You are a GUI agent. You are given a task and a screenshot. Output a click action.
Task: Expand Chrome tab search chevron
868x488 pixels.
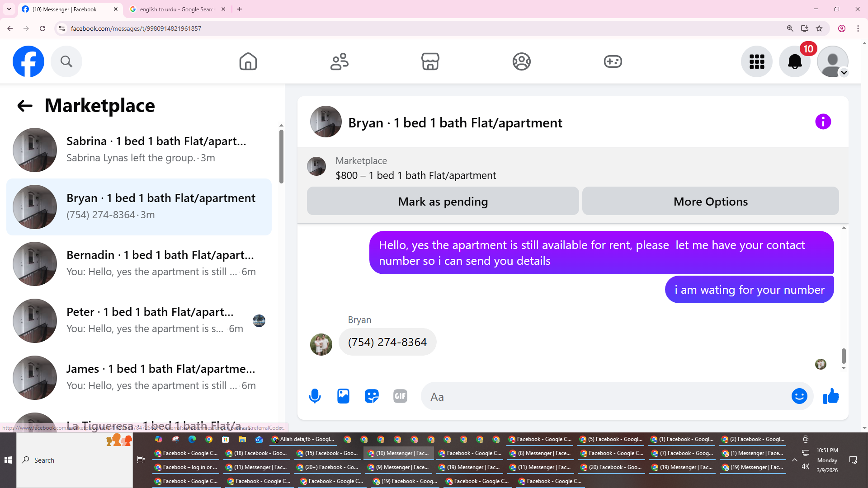9,9
